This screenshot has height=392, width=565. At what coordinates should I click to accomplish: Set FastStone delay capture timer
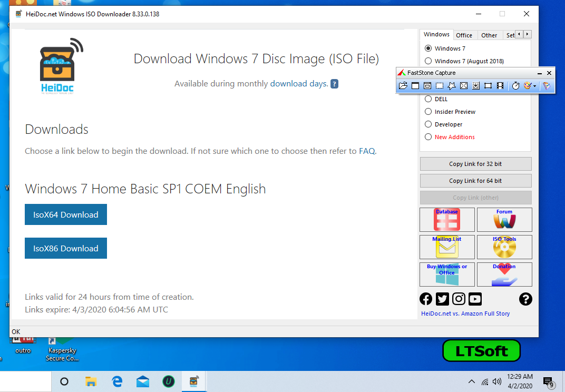[x=515, y=86]
